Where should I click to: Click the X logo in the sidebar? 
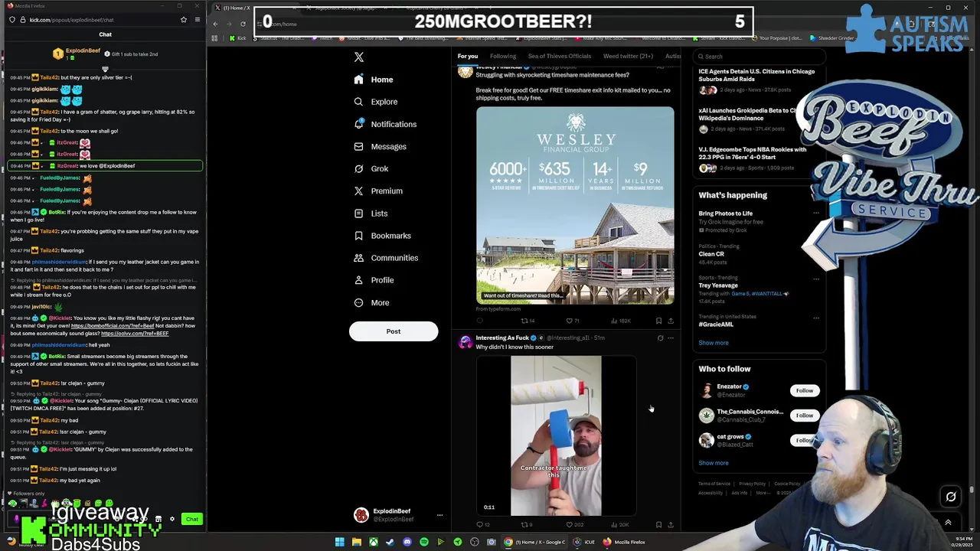tap(358, 57)
